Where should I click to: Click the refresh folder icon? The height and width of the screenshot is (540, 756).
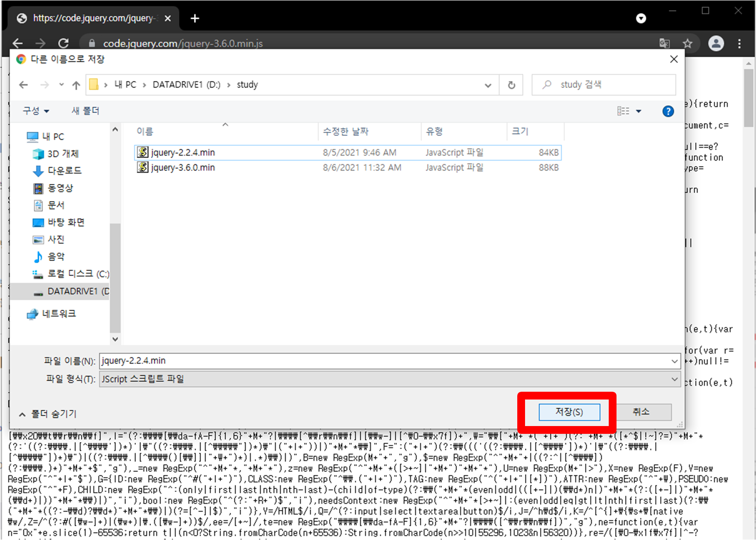511,85
